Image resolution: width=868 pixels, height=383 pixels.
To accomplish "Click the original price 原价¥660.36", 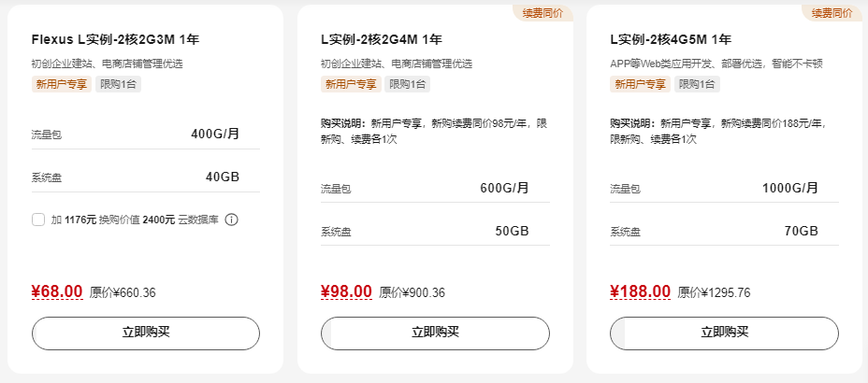I will [123, 292].
